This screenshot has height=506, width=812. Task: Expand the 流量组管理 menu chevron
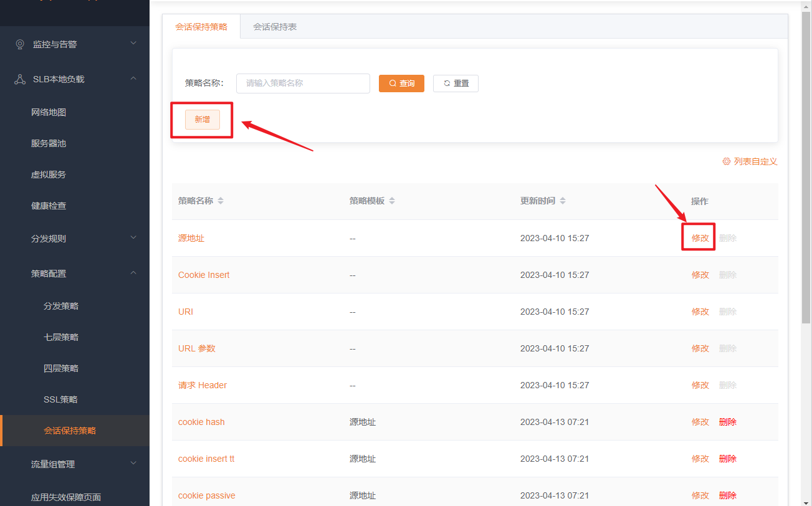(133, 464)
